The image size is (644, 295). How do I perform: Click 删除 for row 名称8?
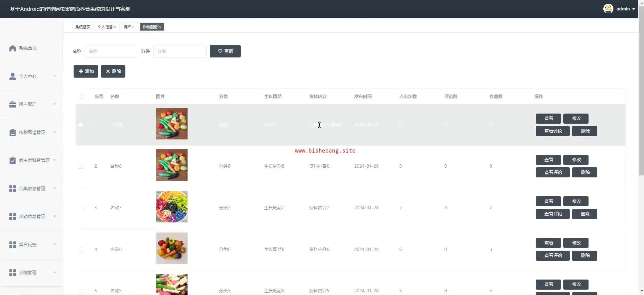tap(585, 172)
